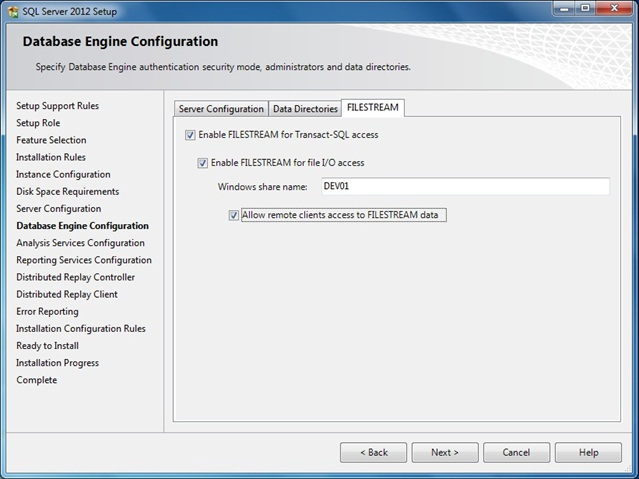Click Feature Selection step
The width and height of the screenshot is (639, 479).
[x=51, y=140]
